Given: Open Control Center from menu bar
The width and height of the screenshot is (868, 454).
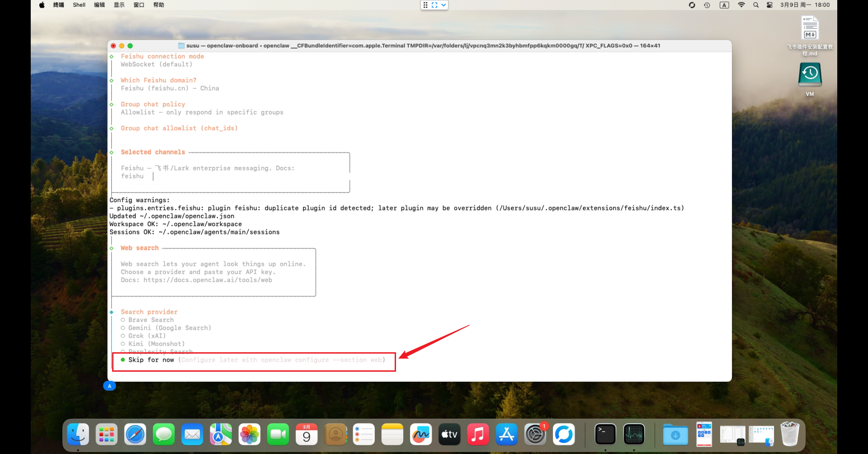Looking at the screenshot, I should pyautogui.click(x=769, y=5).
